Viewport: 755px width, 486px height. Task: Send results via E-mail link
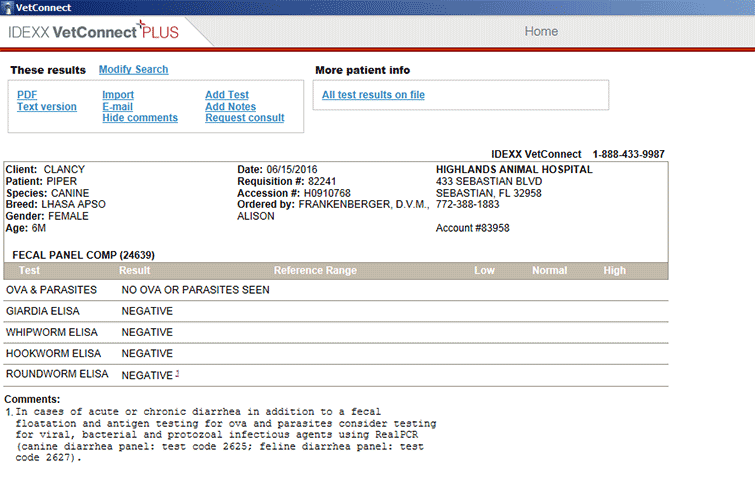click(x=117, y=106)
